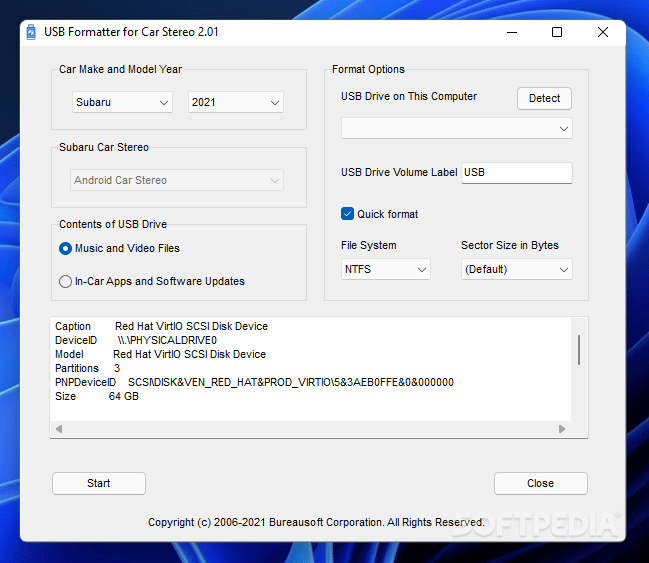This screenshot has height=563, width=649.
Task: Open the Android Car Stereo dropdown
Action: pos(177,180)
